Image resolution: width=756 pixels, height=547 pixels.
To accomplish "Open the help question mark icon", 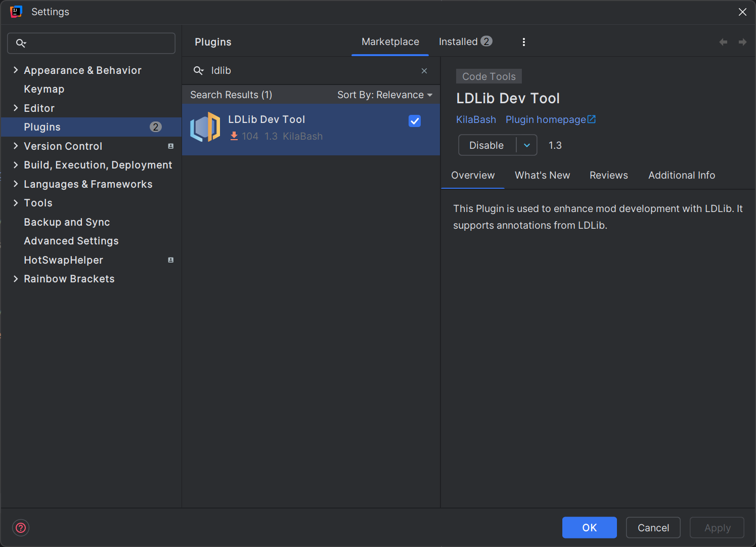I will (x=21, y=528).
